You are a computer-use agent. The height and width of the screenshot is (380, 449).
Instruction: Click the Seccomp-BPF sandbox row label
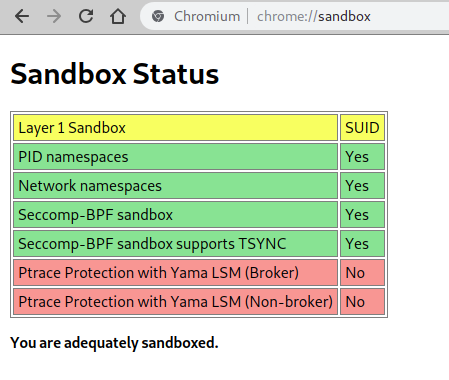[176, 215]
